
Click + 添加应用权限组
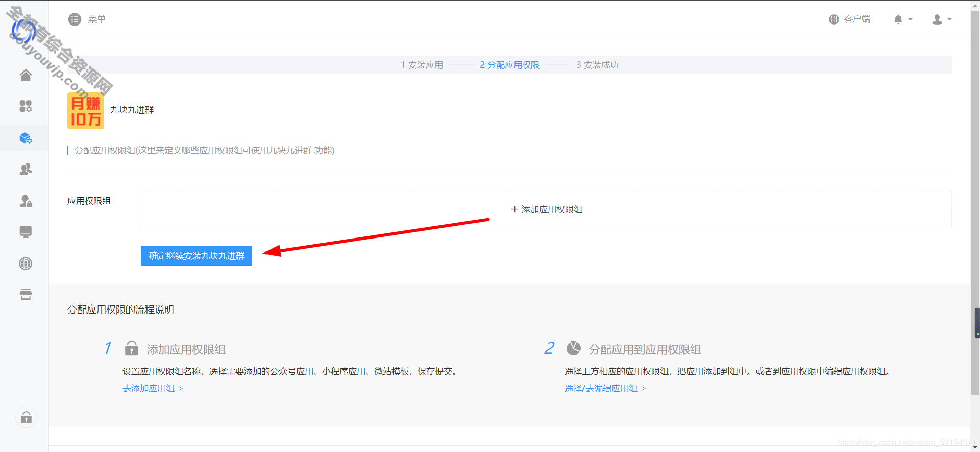pyautogui.click(x=547, y=209)
